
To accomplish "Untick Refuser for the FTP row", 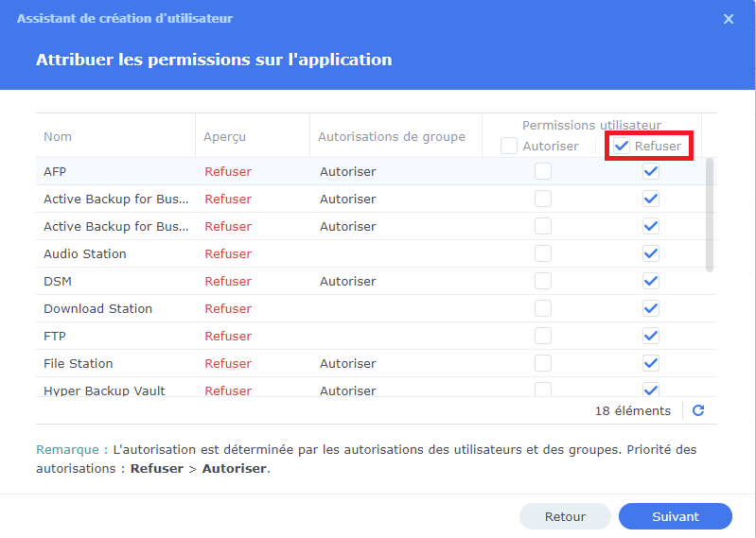I will [650, 336].
